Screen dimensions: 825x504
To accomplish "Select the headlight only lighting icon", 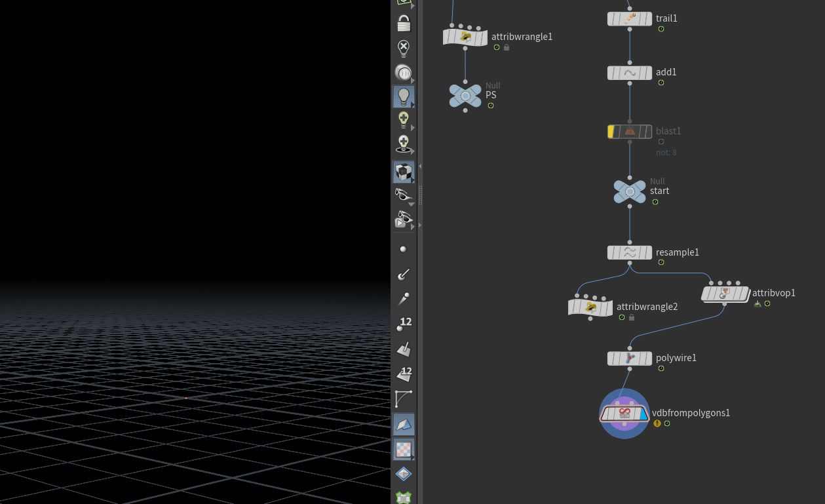I will pos(404,73).
